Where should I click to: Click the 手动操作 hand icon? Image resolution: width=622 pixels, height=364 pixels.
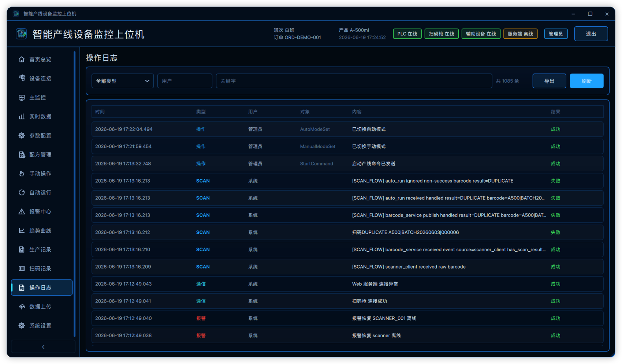(x=22, y=173)
